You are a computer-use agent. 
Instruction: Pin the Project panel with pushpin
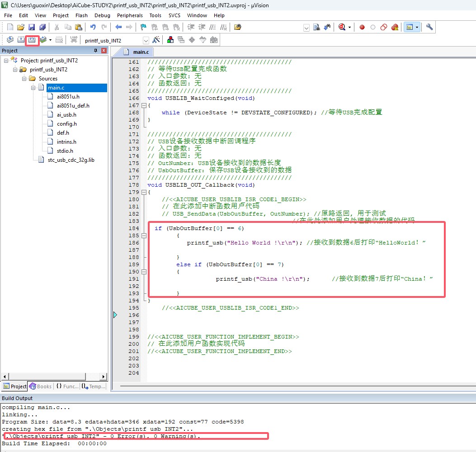(95, 51)
